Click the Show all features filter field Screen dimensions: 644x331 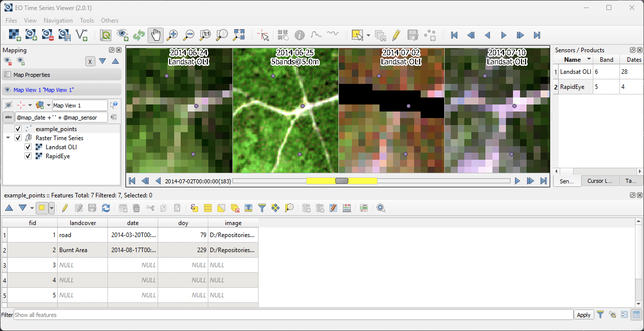293,315
